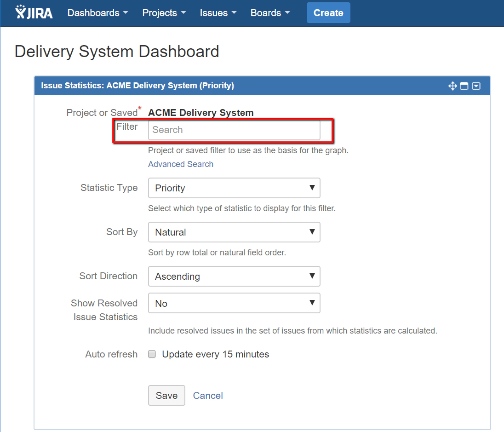Open the Advanced Search link
This screenshot has height=432, width=504.
pos(181,164)
